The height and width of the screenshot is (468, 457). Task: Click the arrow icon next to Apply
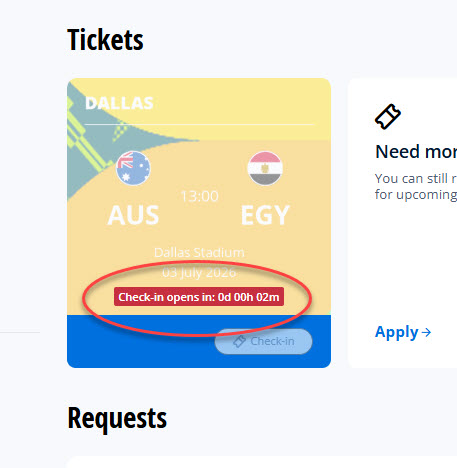click(426, 332)
